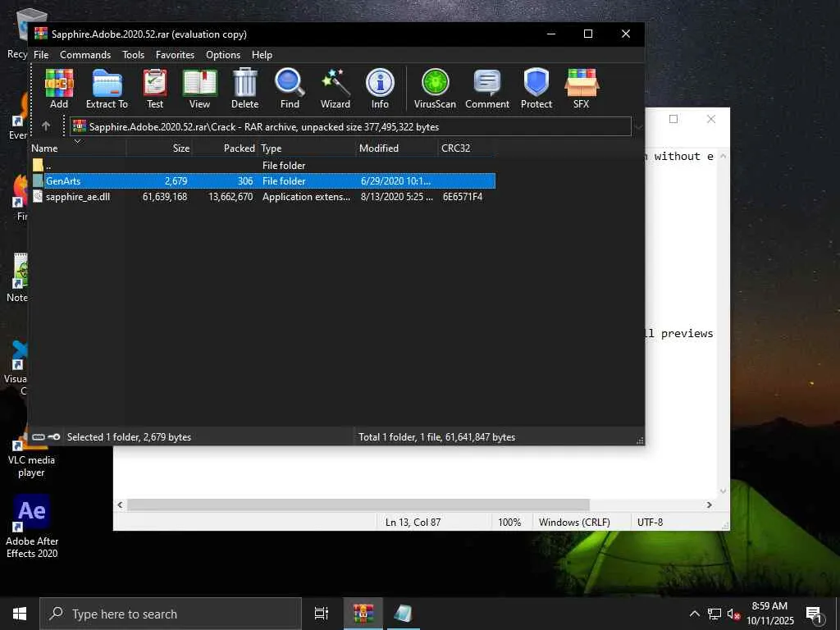Click the Notepad horizontal scrollbar thumb
Viewport: 840px width, 630px height.
click(358, 504)
